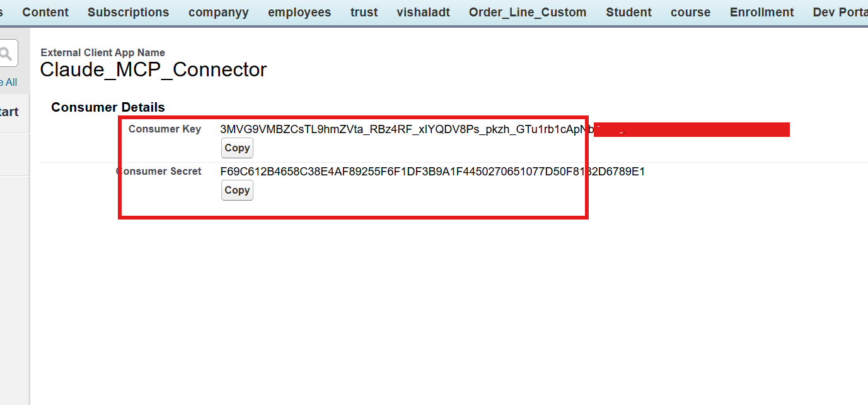The height and width of the screenshot is (405, 868).
Task: Click the External Client App Name label
Action: click(103, 53)
